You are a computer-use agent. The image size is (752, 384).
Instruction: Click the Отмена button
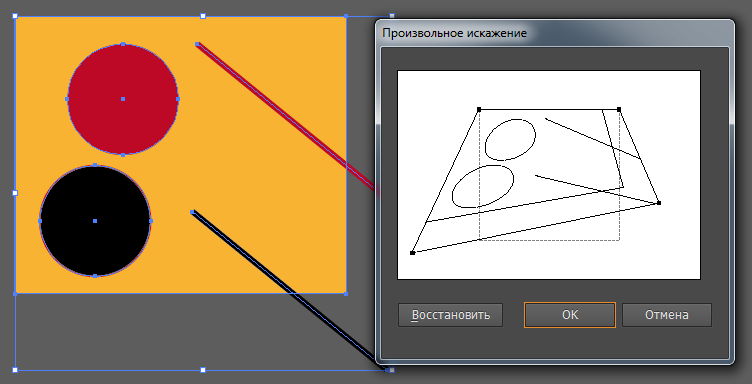667,315
